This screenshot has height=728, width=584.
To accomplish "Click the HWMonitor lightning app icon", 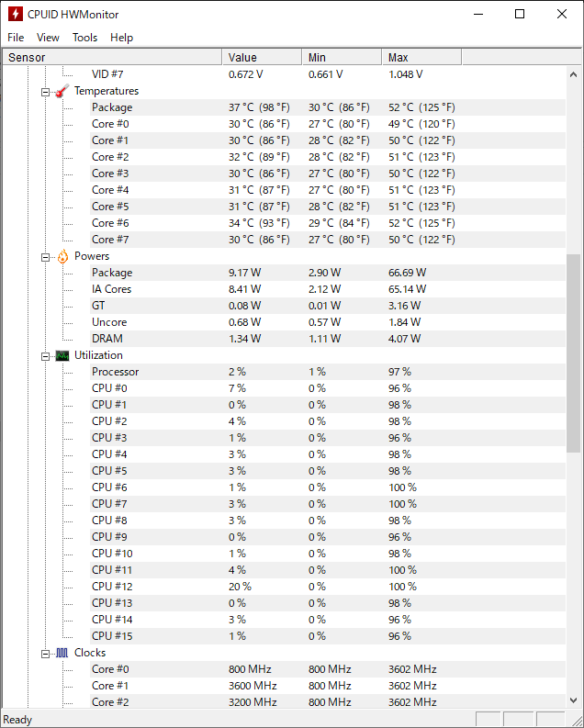I will point(14,14).
